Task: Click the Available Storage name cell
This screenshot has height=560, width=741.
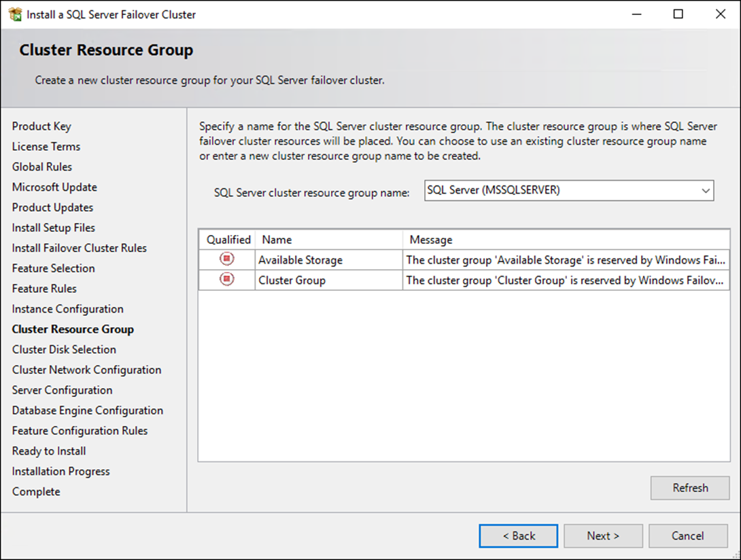Action: point(329,260)
